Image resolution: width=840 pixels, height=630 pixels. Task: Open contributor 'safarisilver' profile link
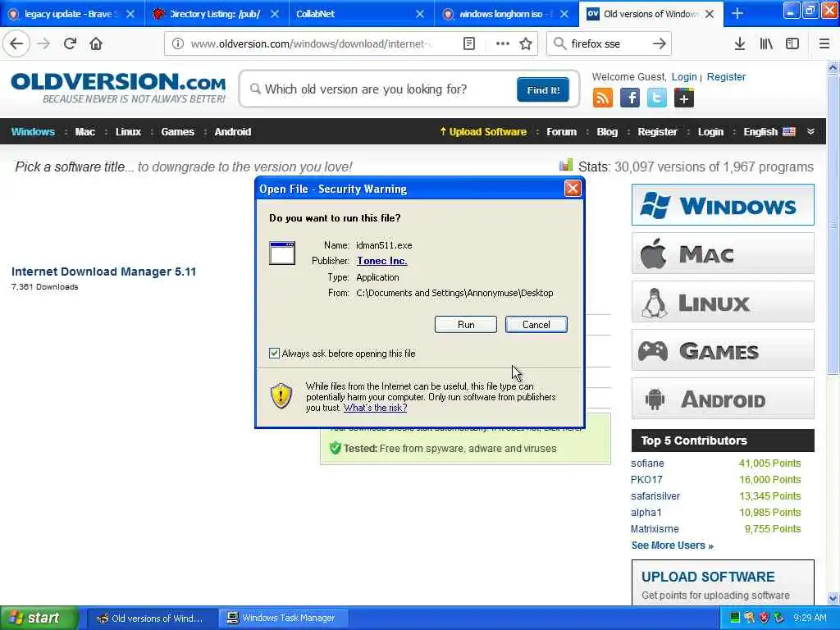pyautogui.click(x=655, y=496)
